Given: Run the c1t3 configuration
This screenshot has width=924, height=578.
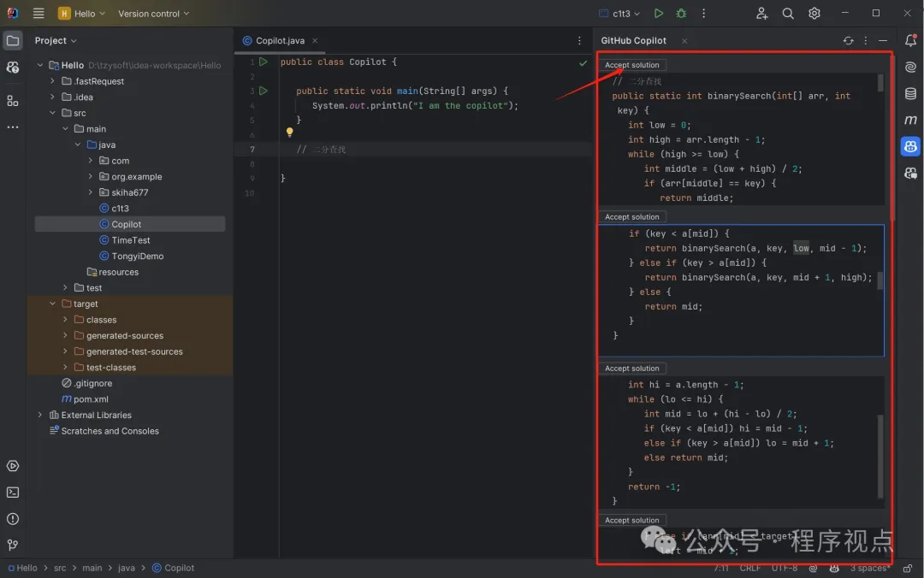Looking at the screenshot, I should [658, 13].
